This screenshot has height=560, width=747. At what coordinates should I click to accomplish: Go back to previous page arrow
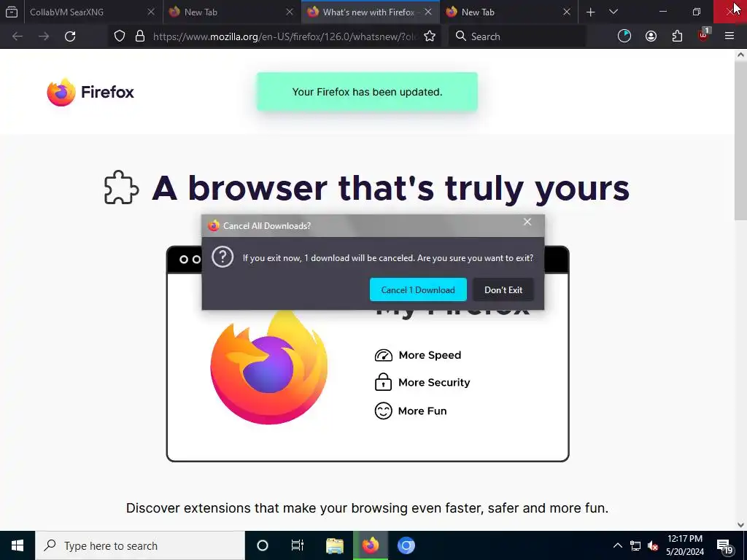[18, 36]
